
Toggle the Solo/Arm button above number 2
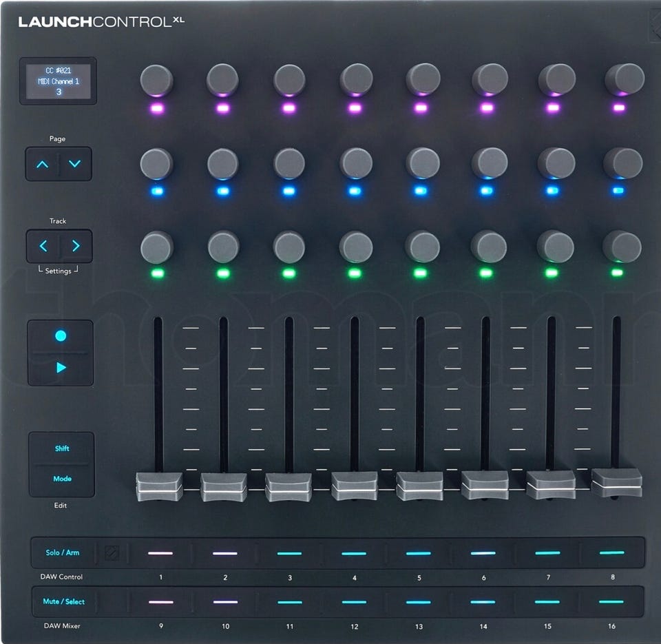(225, 553)
